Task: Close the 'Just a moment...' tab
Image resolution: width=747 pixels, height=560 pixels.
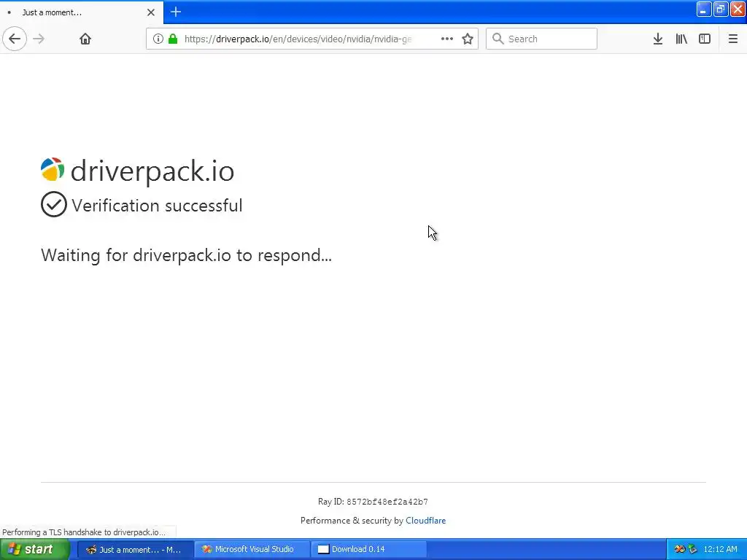Action: tap(151, 12)
